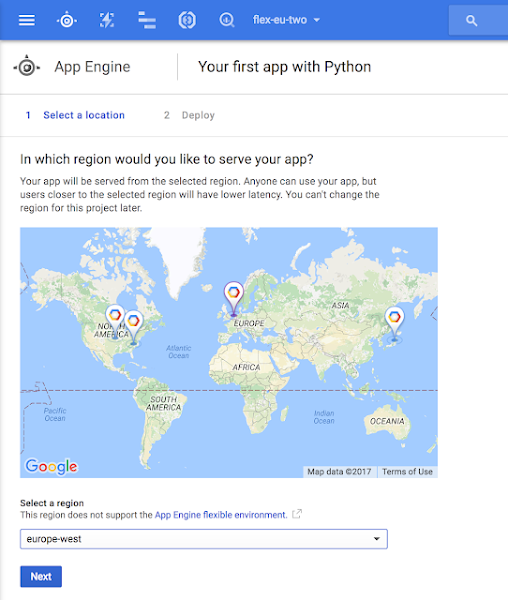This screenshot has height=600, width=508.
Task: Go to step 1 Select a location
Action: (75, 115)
